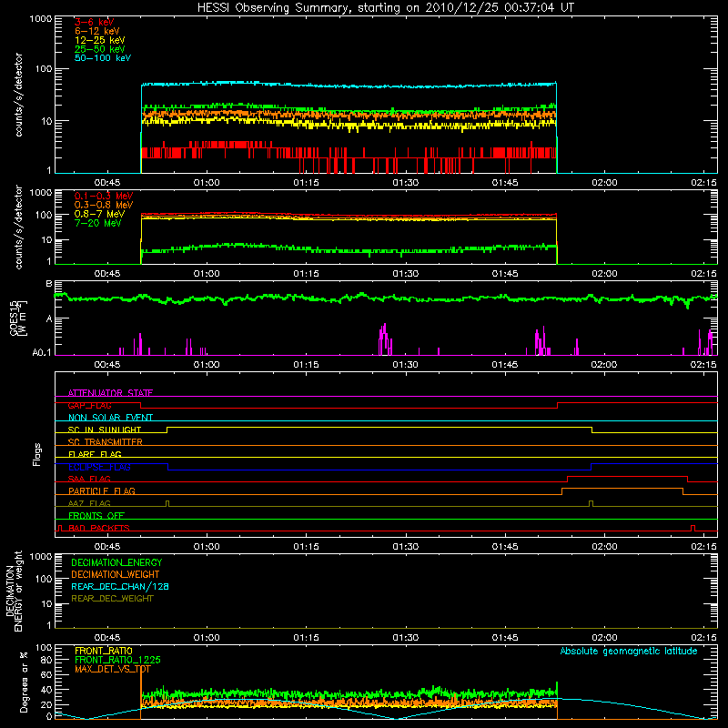Screen dimensions: 728x728
Task: Click the cyan geomagnetic latitude curve
Action: pyautogui.click(x=385, y=709)
